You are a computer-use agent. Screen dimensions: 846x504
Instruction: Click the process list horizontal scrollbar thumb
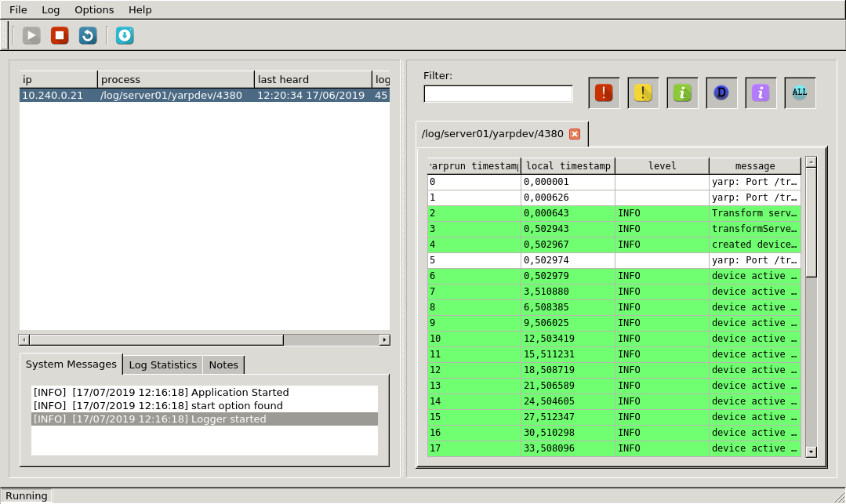click(157, 339)
